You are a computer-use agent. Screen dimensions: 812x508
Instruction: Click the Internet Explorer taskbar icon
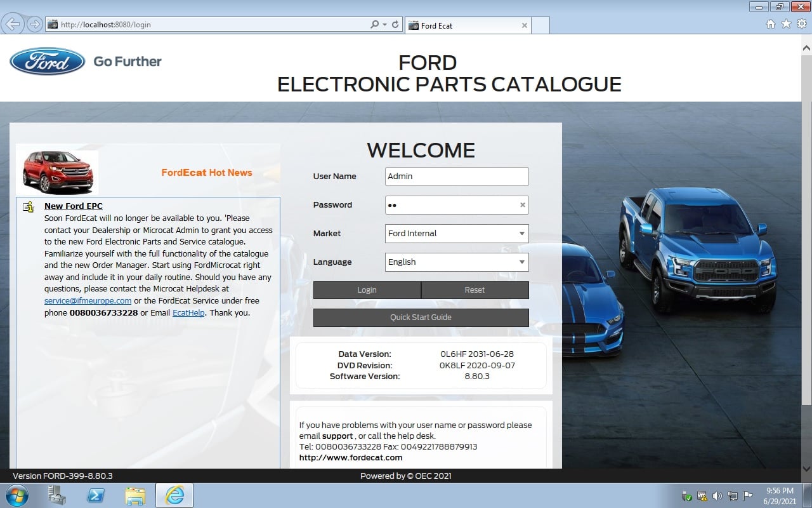point(174,495)
